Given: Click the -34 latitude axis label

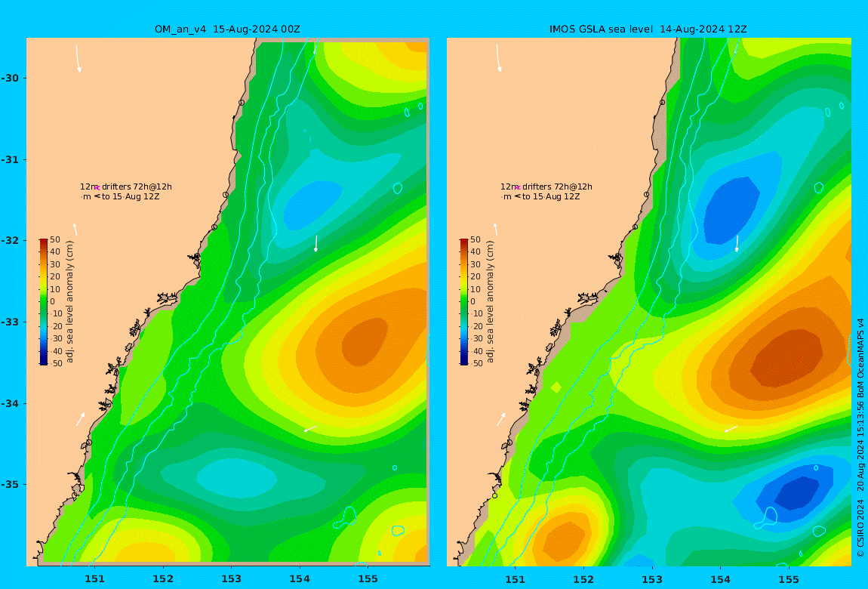Looking at the screenshot, I should (x=10, y=403).
